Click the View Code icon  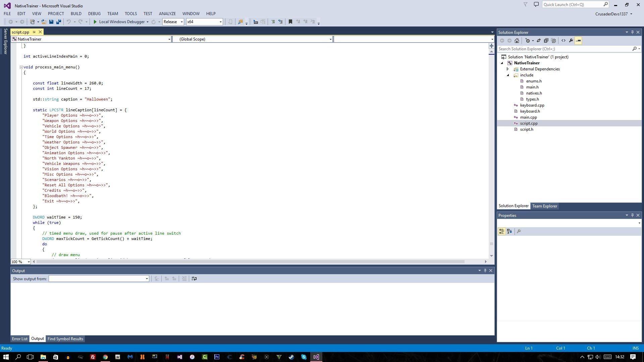[563, 41]
